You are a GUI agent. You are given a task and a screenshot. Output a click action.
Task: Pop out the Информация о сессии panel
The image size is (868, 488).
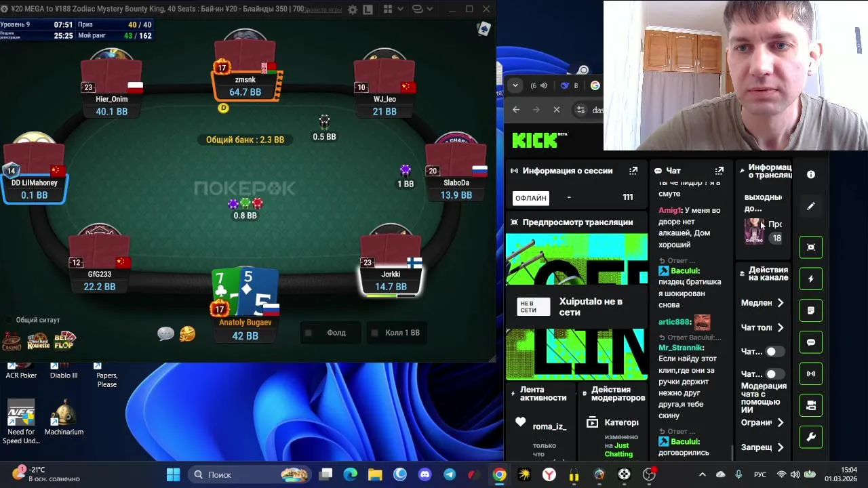pyautogui.click(x=633, y=171)
